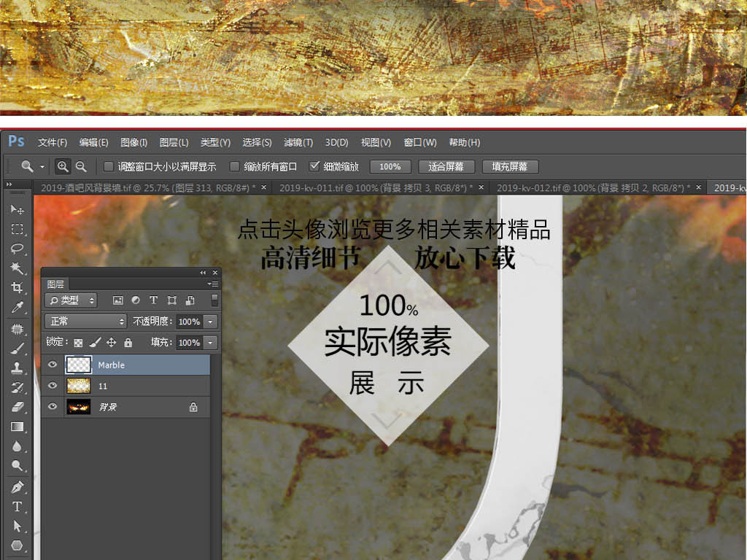This screenshot has width=747, height=560.
Task: Close the 2019-kv-011.tif tab
Action: (481, 187)
